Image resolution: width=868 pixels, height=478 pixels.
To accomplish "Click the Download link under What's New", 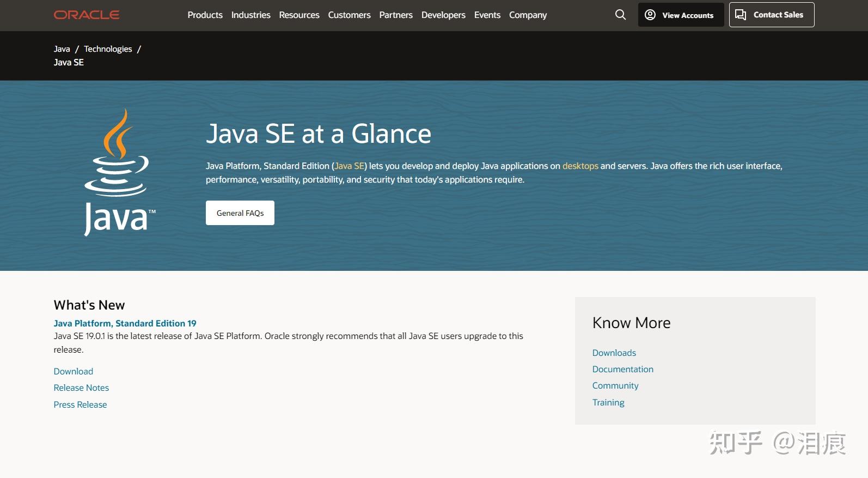I will 74,371.
